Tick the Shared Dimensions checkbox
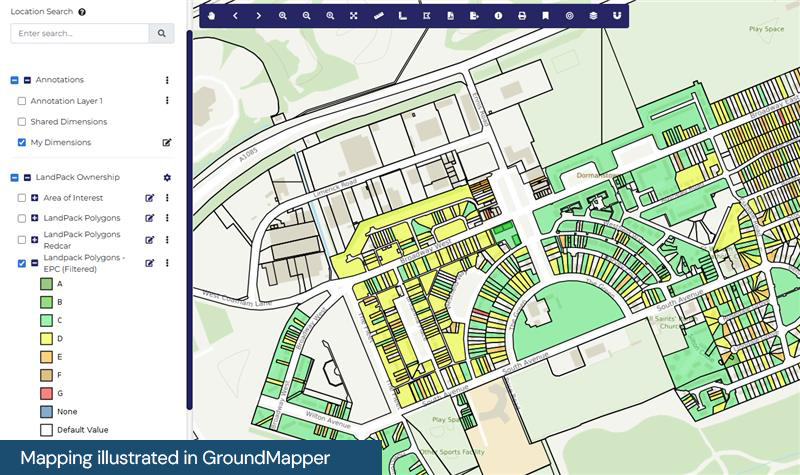 click(x=22, y=122)
